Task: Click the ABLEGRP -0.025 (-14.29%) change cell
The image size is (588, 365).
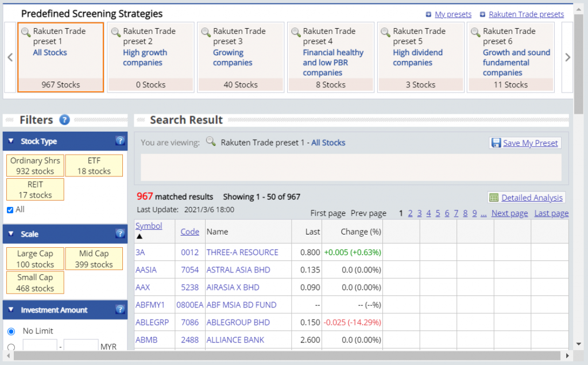Action: pos(352,322)
